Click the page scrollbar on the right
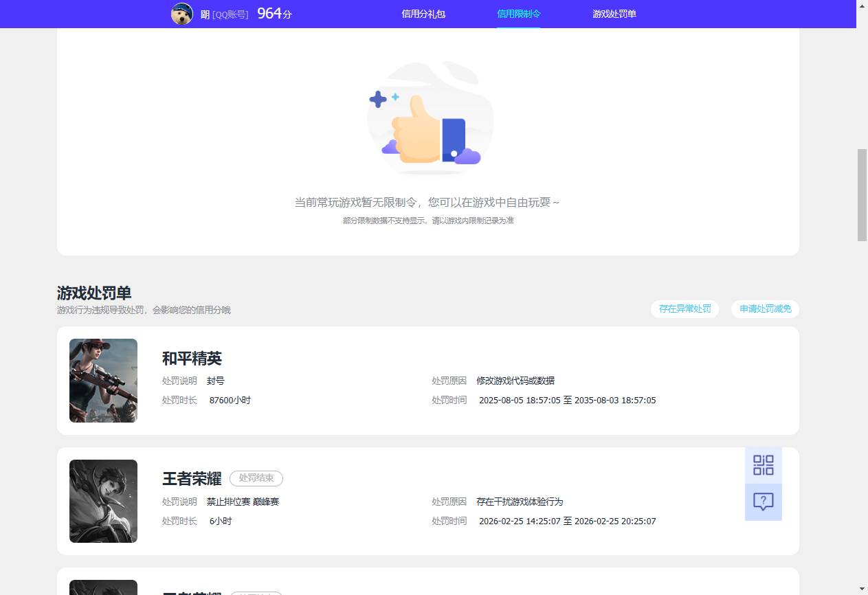Screen dimensions: 868x595 (862, 192)
